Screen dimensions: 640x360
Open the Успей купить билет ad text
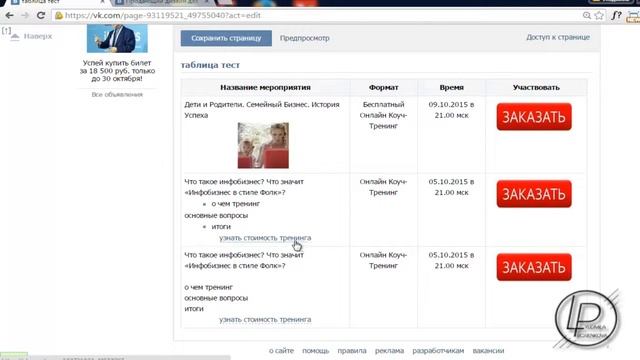[x=117, y=71]
